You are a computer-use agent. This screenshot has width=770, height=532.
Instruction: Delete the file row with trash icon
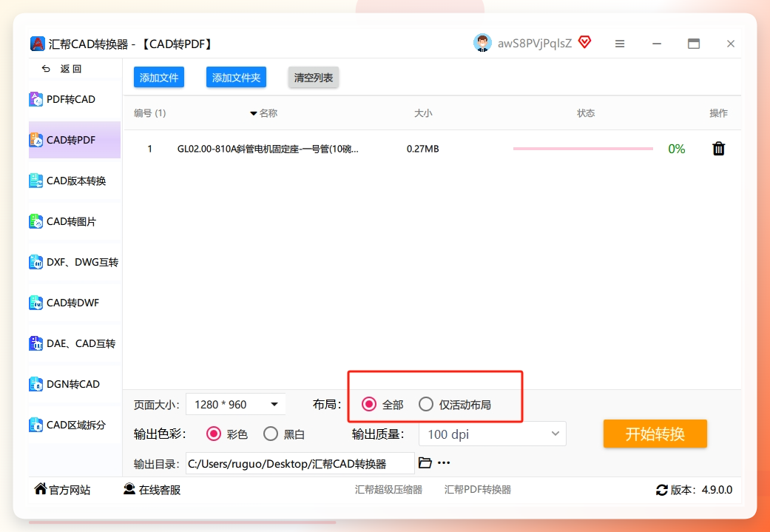tap(718, 148)
